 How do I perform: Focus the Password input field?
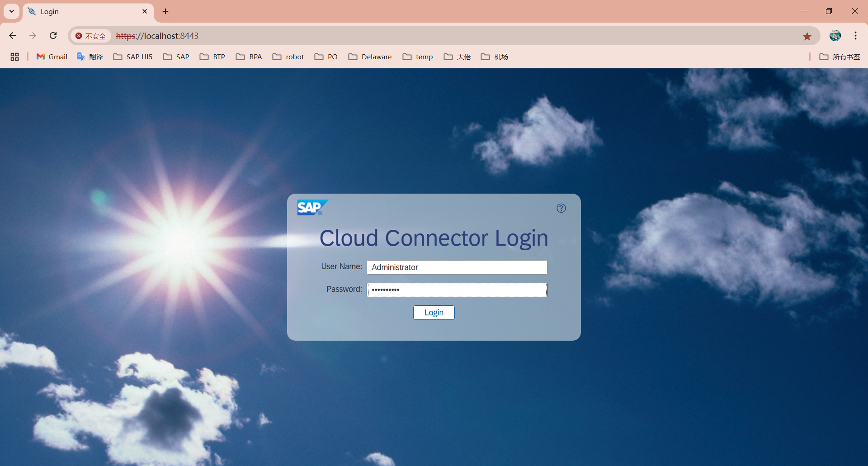[457, 290]
